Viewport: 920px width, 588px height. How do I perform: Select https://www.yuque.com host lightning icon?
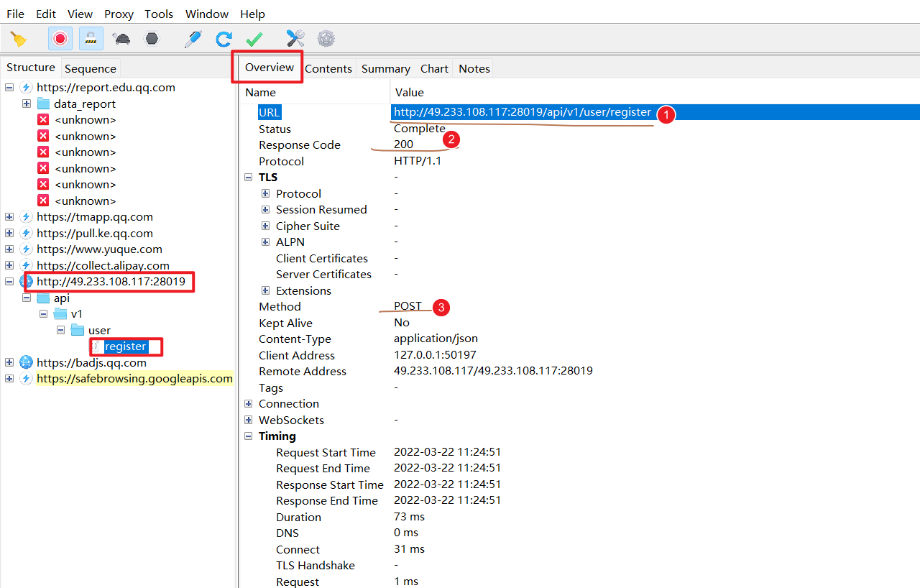click(x=27, y=249)
